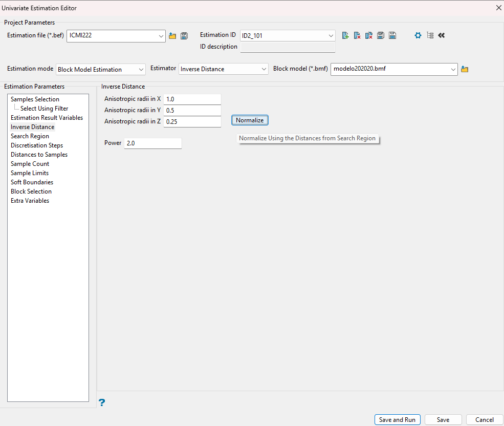Go to Block Selection section
504x426 pixels.
pos(31,191)
